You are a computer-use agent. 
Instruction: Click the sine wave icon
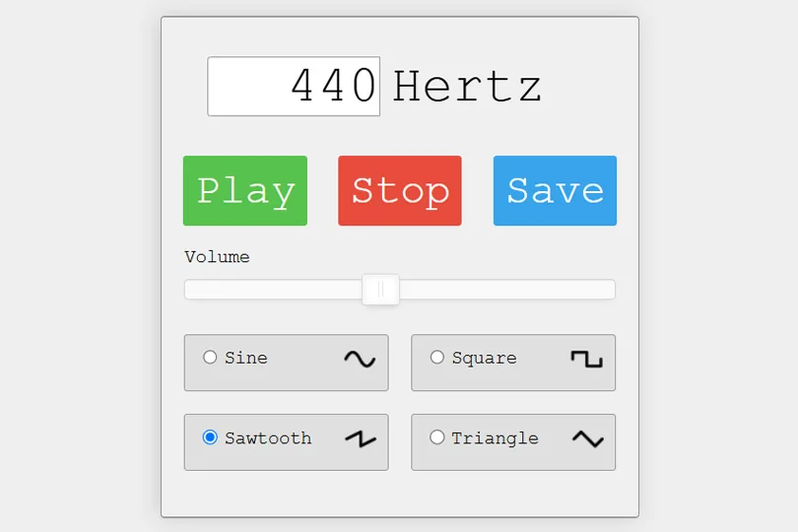[x=360, y=360]
